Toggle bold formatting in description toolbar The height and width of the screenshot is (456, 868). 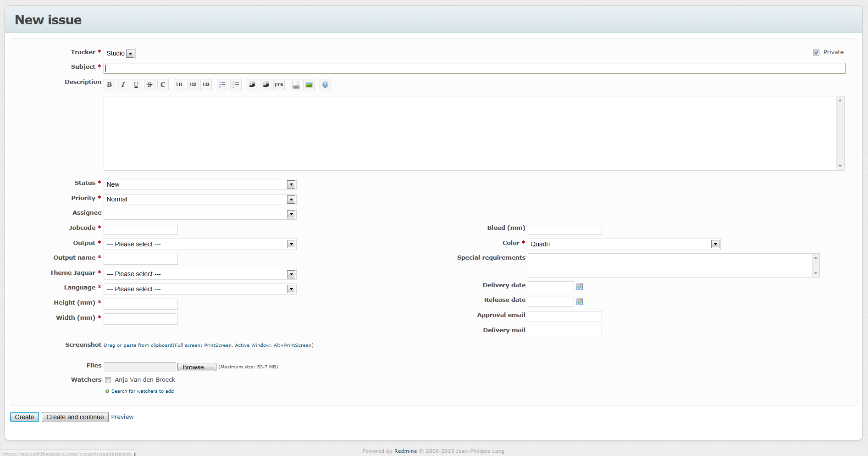(x=109, y=85)
